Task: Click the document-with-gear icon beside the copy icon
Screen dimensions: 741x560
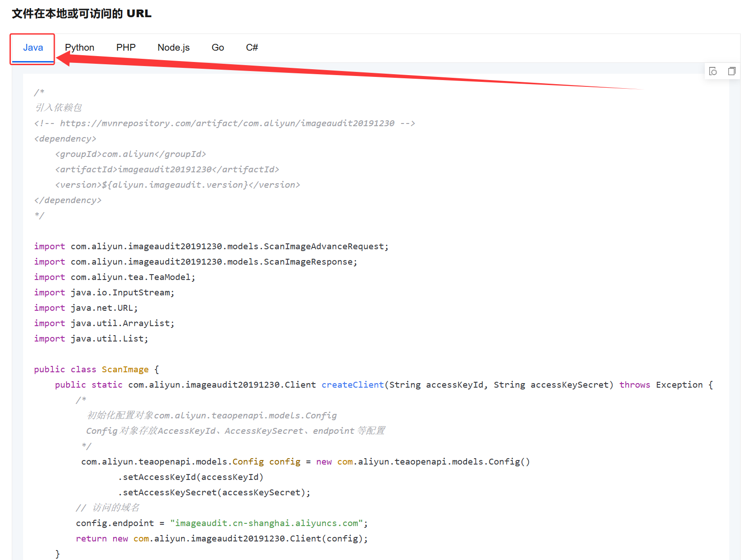Action: point(713,71)
